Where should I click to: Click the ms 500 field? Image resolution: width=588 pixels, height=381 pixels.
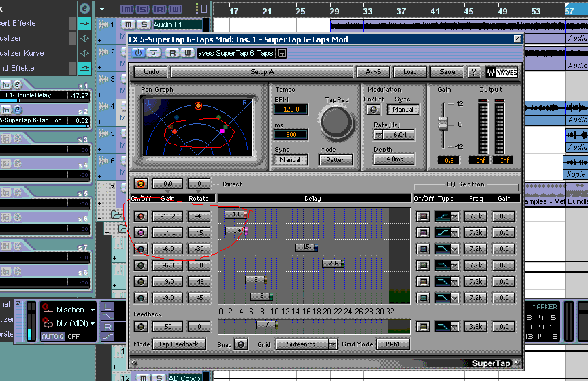pos(291,135)
